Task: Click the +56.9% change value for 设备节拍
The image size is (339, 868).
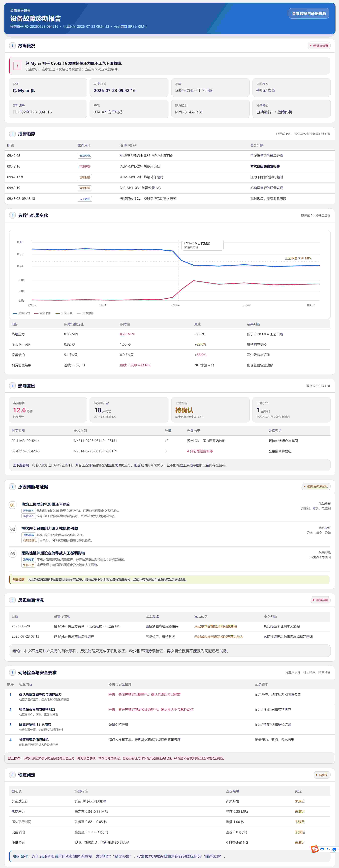Action: 200,355
